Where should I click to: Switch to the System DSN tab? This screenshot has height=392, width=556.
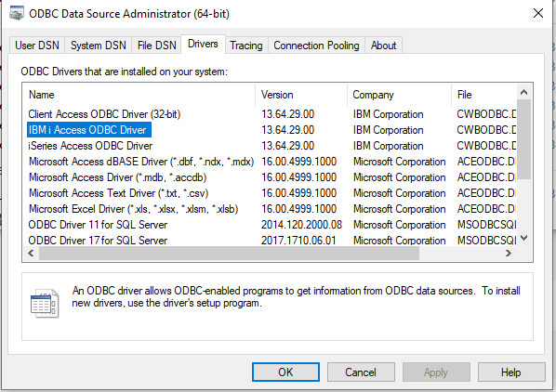tap(99, 46)
